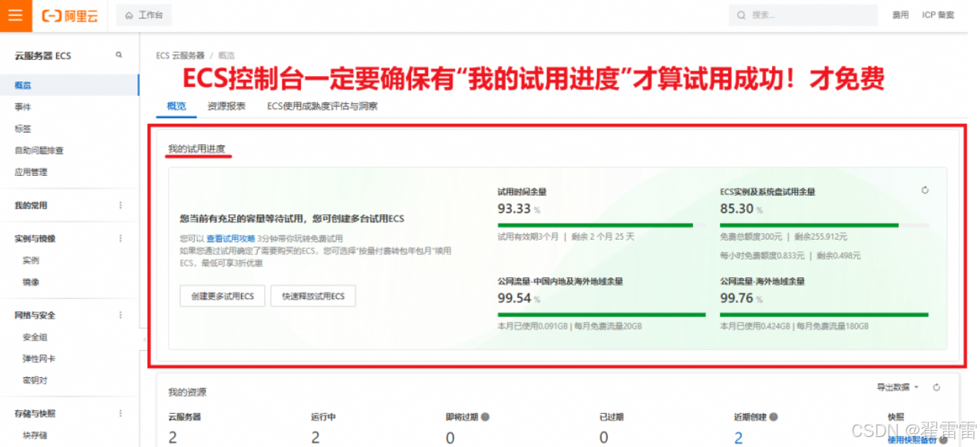This screenshot has width=980, height=447.
Task: Click the 85.30 % trial quota value
Action: pos(741,208)
